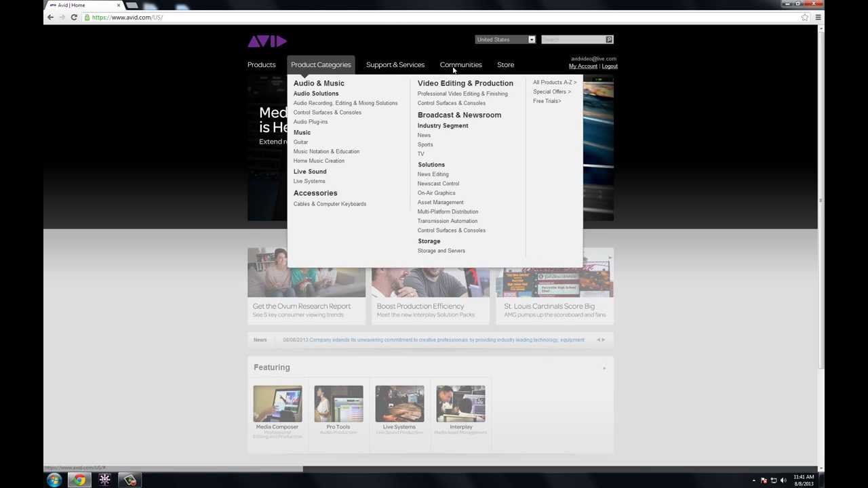Open the Chrome menu icon

pos(818,17)
